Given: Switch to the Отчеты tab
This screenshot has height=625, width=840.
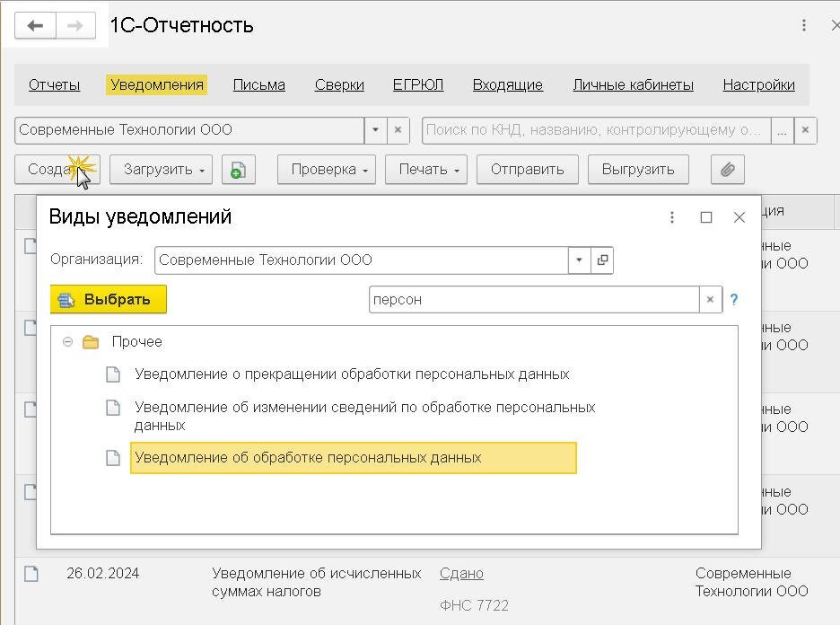Looking at the screenshot, I should click(x=54, y=84).
